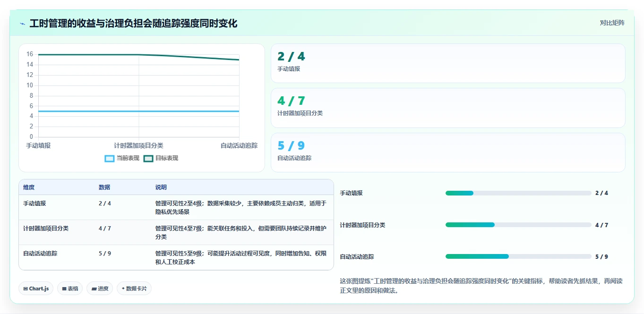644x314 pixels.
Task: Click the 2 / 4 progress value text
Action: pos(601,193)
